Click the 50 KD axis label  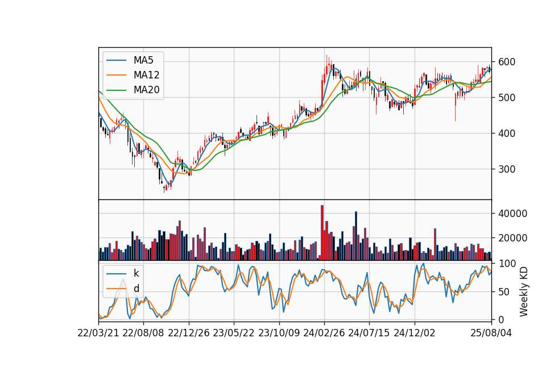pos(503,292)
